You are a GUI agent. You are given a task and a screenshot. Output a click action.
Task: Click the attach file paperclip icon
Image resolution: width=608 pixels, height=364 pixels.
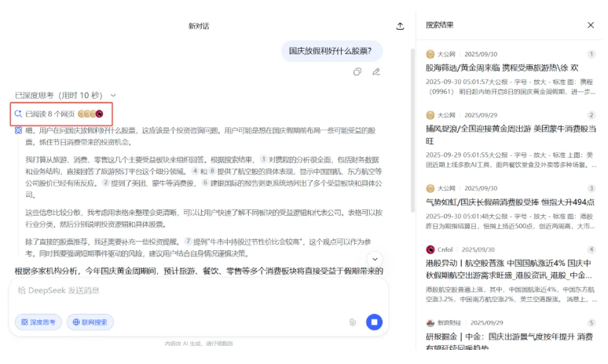coord(353,322)
